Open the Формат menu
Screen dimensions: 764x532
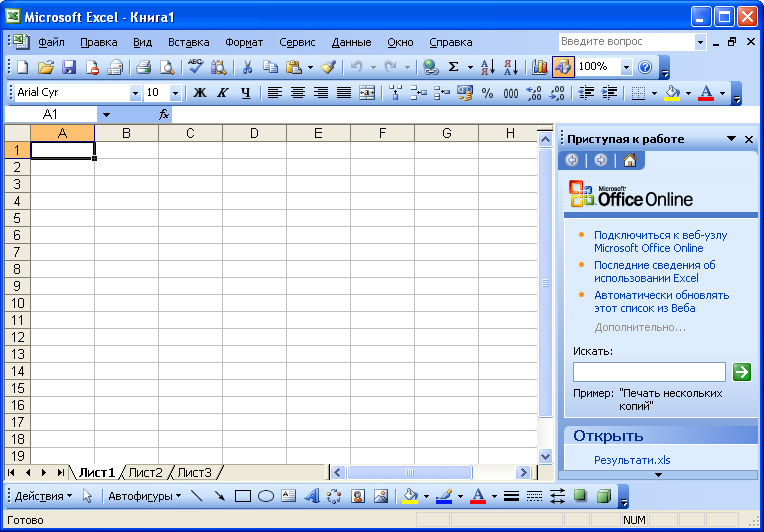click(x=244, y=42)
